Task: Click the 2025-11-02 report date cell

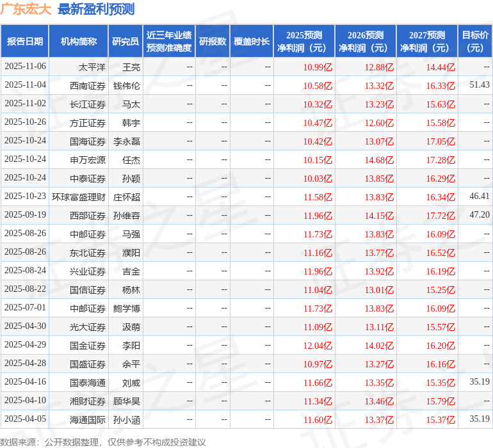Action: tap(25, 104)
